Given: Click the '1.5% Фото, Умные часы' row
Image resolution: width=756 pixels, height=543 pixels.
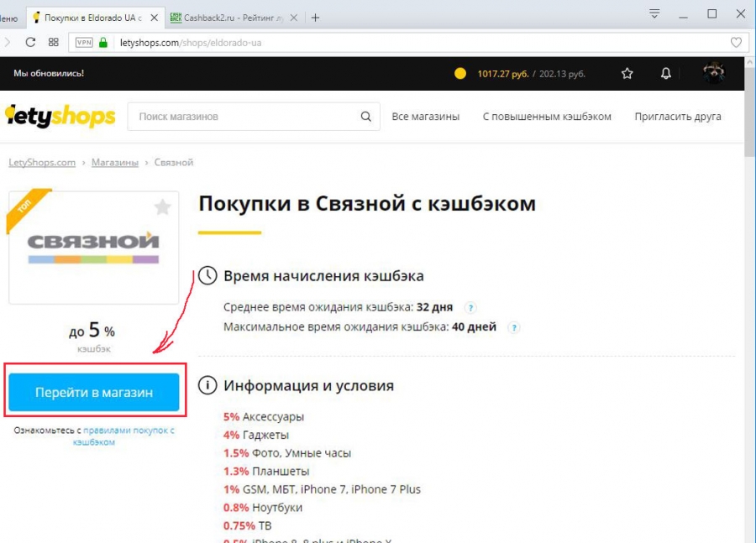Looking at the screenshot, I should [287, 453].
